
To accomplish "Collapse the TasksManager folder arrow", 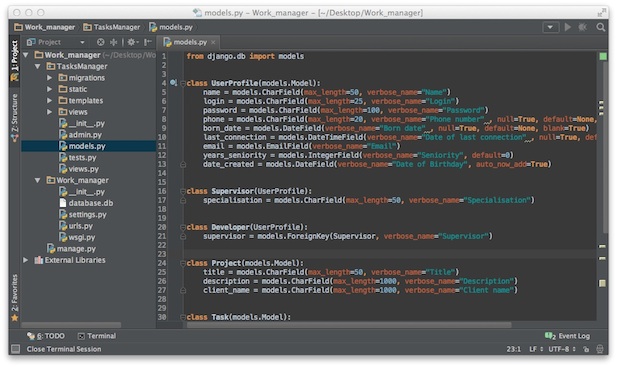I will (x=38, y=66).
